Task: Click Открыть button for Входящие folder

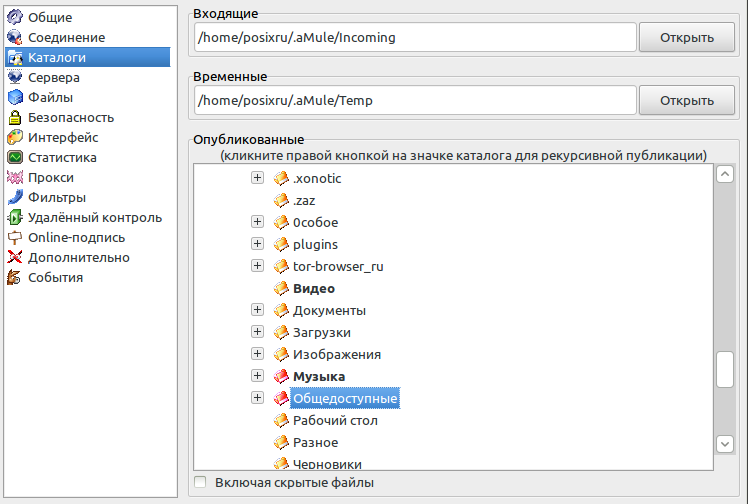Action: pos(686,37)
